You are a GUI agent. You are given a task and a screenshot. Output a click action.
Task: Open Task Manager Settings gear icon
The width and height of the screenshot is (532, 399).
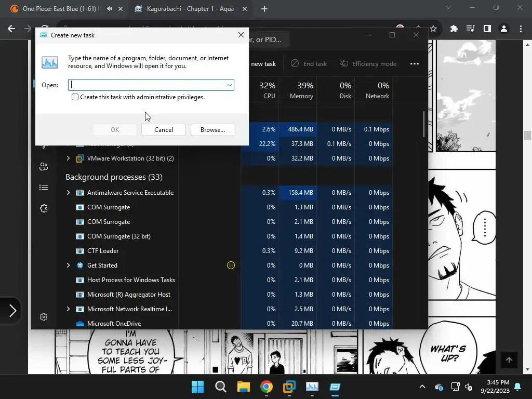point(44,317)
